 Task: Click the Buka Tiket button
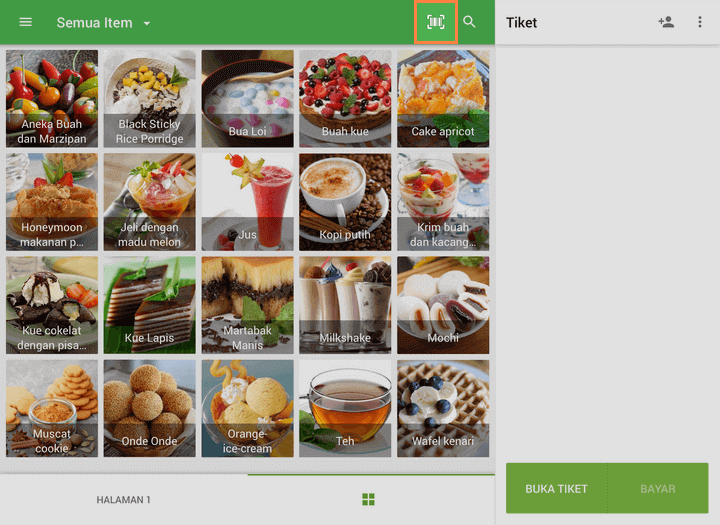[x=557, y=488]
